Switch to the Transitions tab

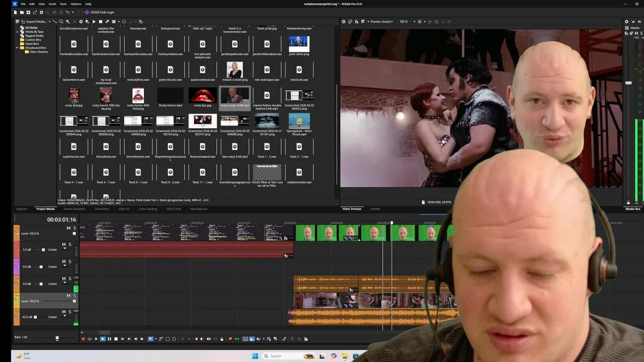click(102, 209)
